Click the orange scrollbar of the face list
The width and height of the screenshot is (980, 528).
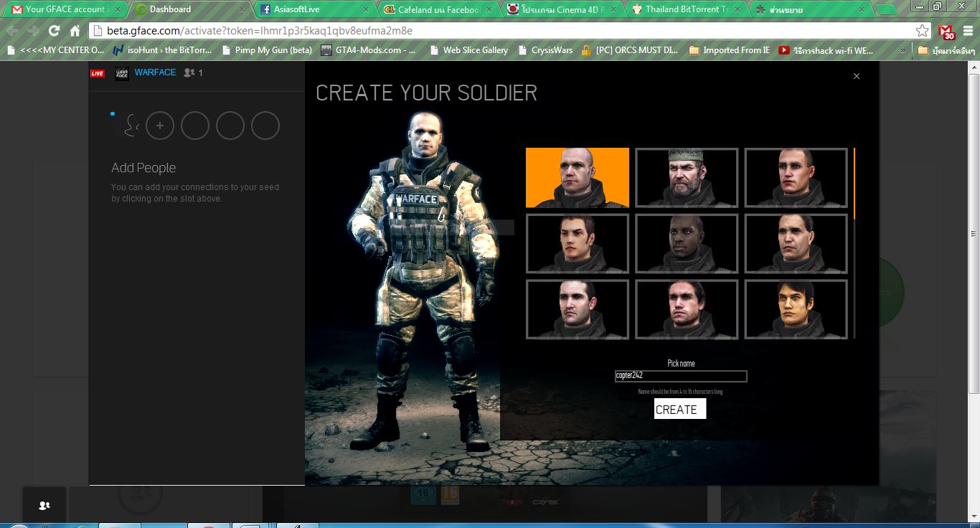pyautogui.click(x=854, y=184)
